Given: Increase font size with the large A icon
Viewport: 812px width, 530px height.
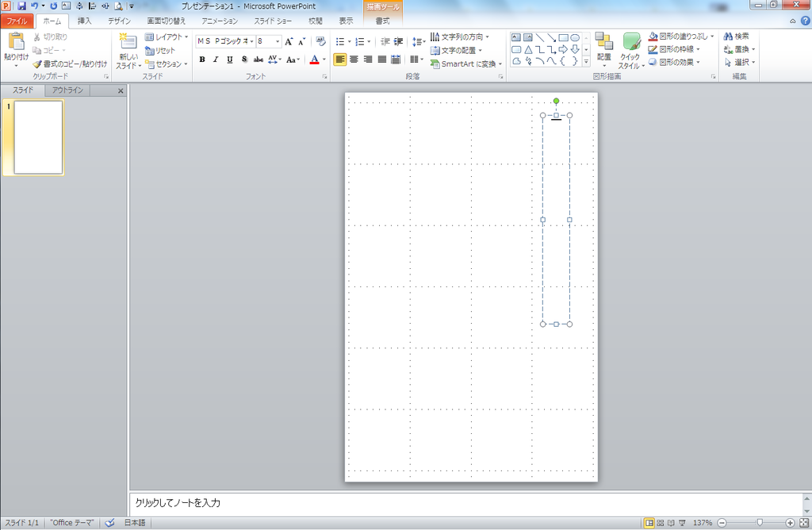Looking at the screenshot, I should [289, 41].
